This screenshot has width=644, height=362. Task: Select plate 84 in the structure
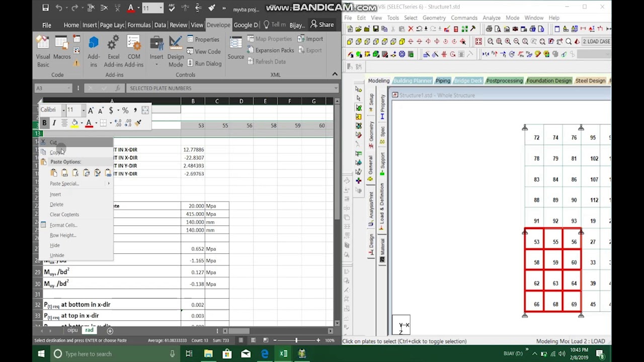[555, 179]
